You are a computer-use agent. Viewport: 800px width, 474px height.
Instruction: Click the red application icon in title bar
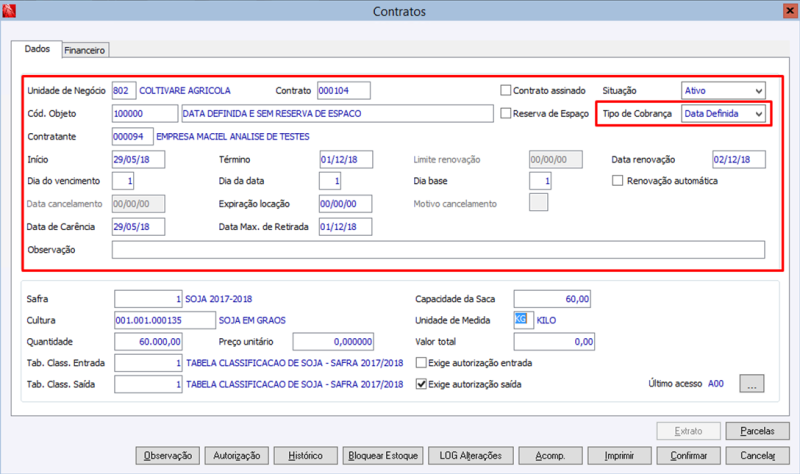click(9, 11)
